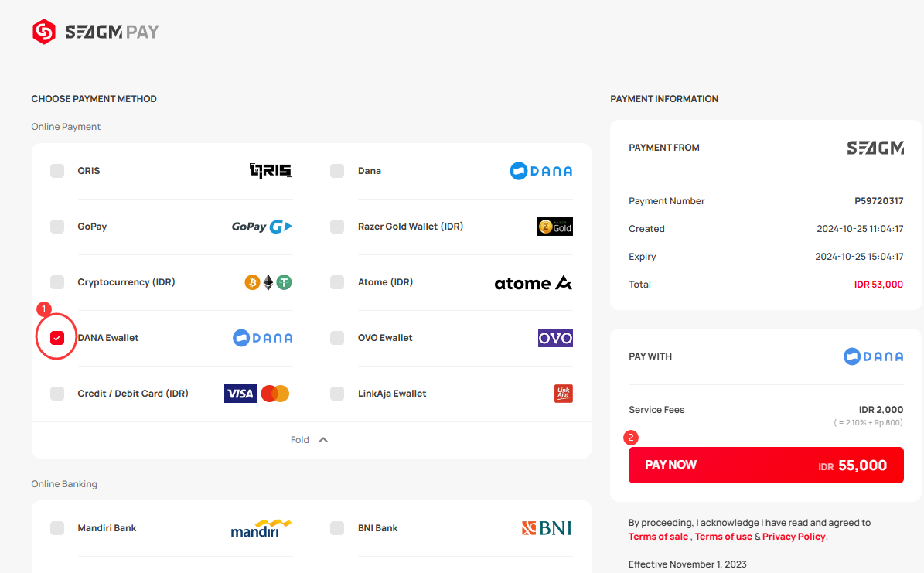Click the BNI Bank label

[x=378, y=528]
